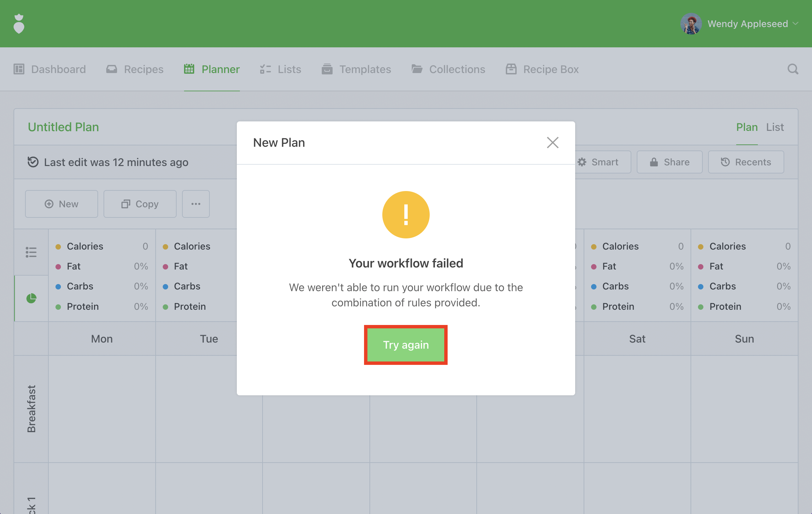Open the Recents dropdown button
812x514 pixels.
pos(746,162)
